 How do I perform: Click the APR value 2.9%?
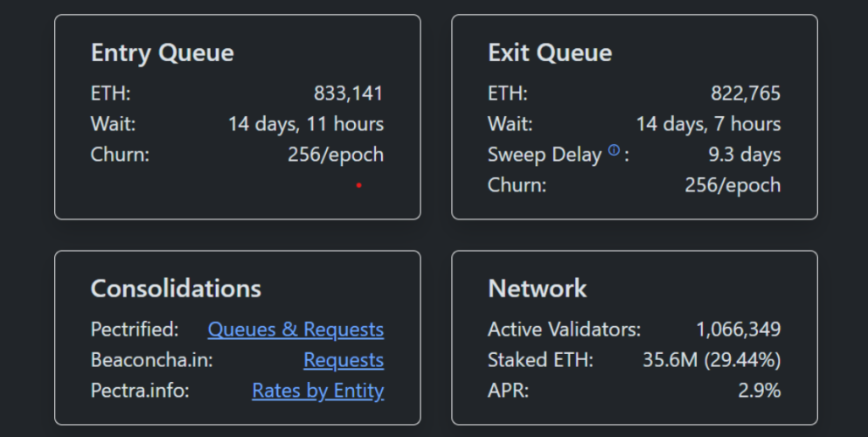coord(759,391)
